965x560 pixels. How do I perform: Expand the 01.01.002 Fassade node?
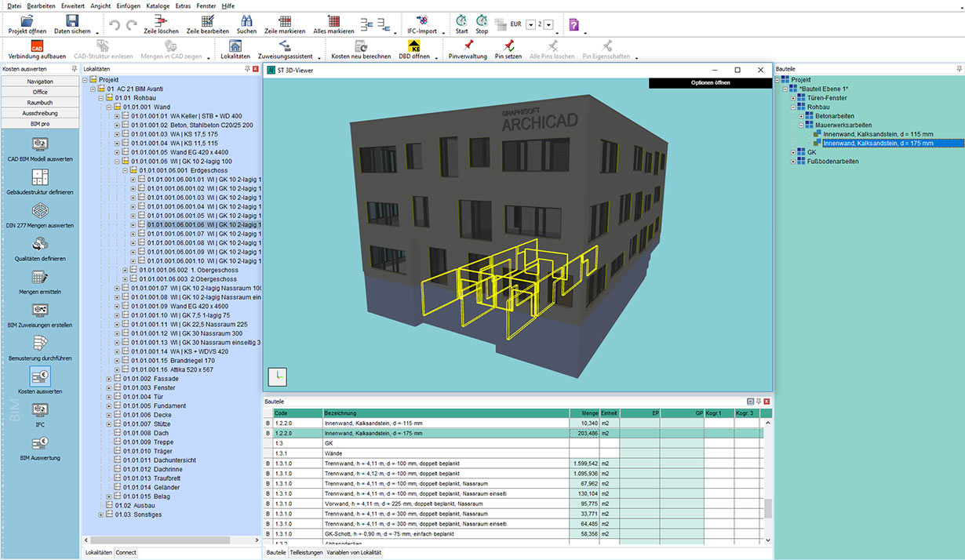point(109,379)
